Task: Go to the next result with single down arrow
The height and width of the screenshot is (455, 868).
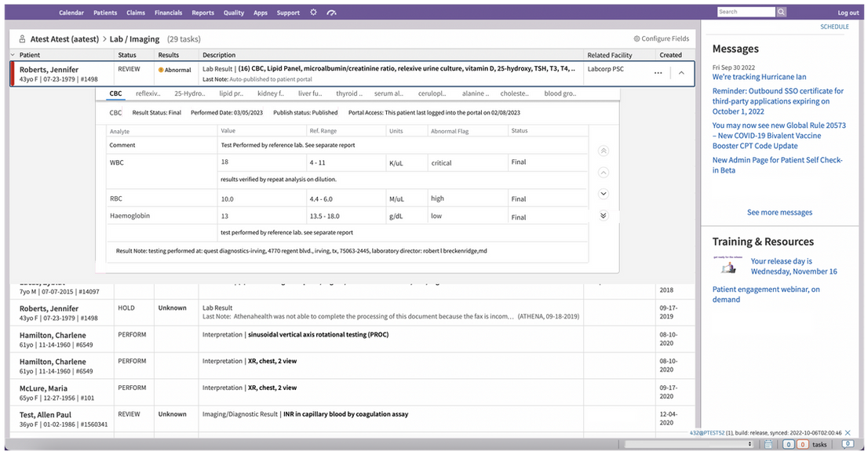Action: (x=604, y=194)
